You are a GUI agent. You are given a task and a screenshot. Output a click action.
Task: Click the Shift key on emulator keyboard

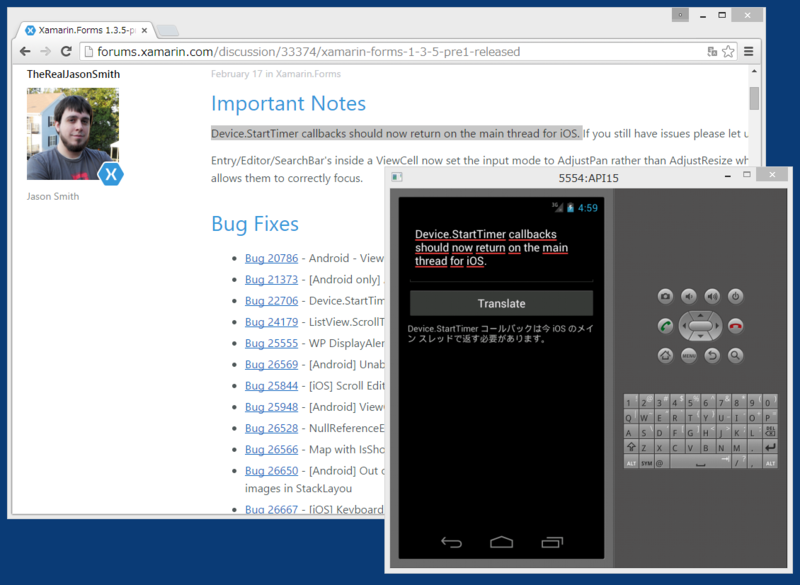[x=631, y=447]
